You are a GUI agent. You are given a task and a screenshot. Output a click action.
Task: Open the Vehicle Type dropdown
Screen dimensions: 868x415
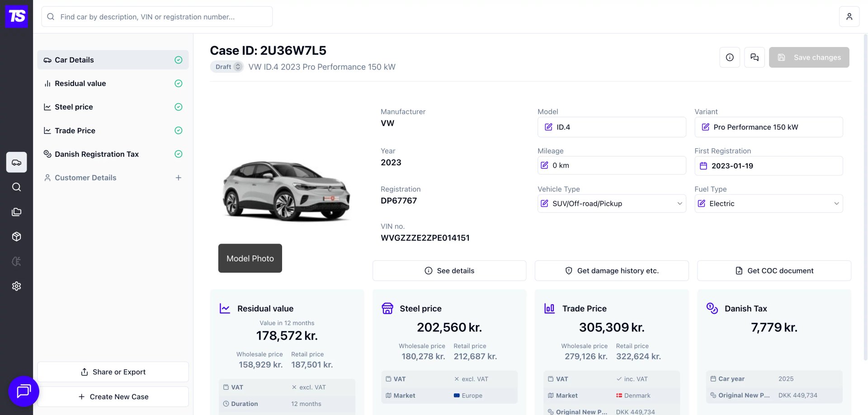(612, 203)
